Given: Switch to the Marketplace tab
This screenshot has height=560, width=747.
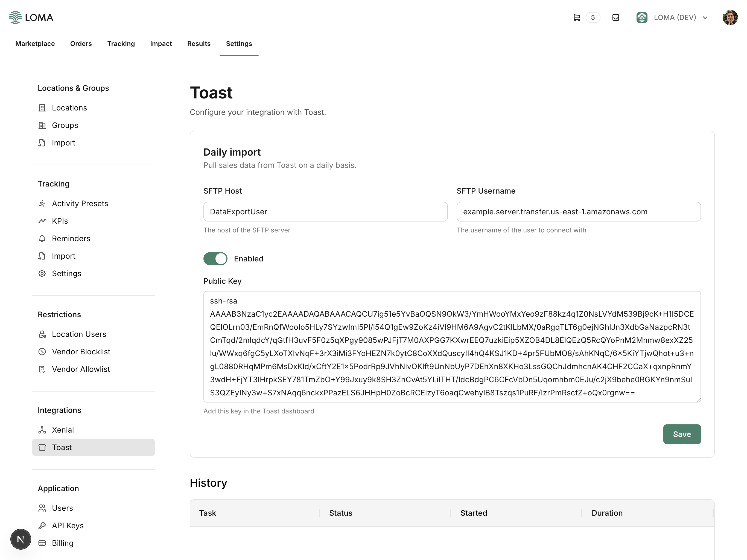Looking at the screenshot, I should pyautogui.click(x=35, y=43).
